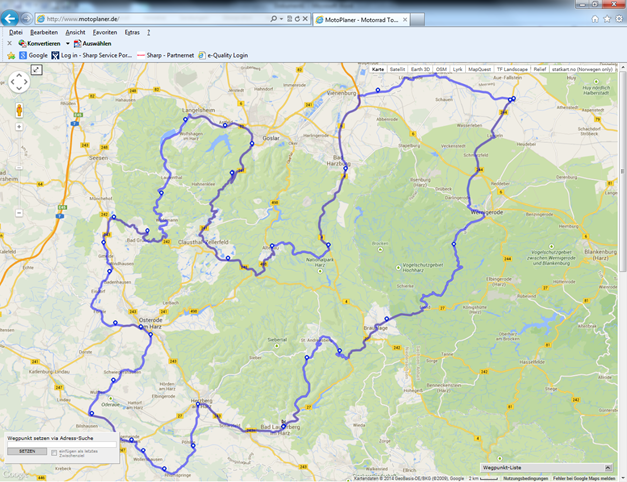Select statkart.no (Norwegen only) layer

pos(582,69)
